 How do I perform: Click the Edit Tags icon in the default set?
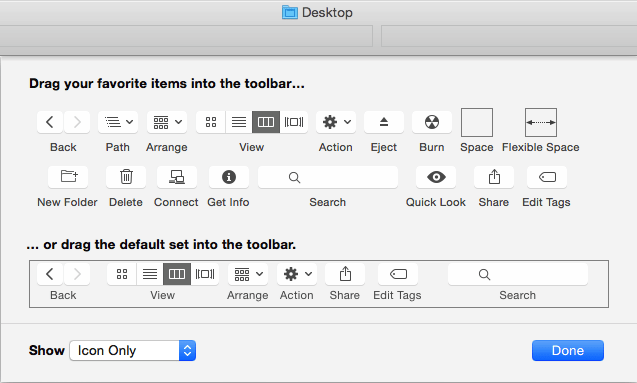[398, 274]
